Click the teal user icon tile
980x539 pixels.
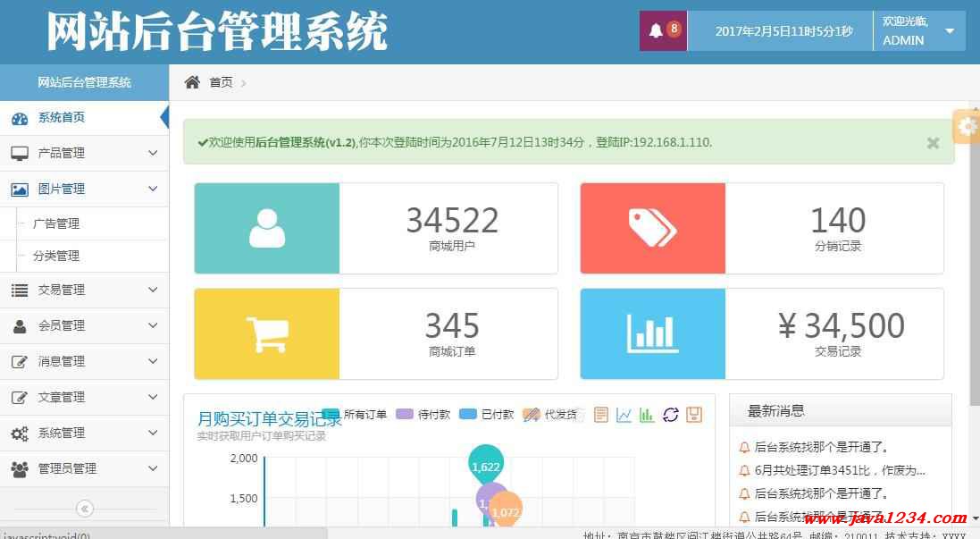click(x=267, y=228)
